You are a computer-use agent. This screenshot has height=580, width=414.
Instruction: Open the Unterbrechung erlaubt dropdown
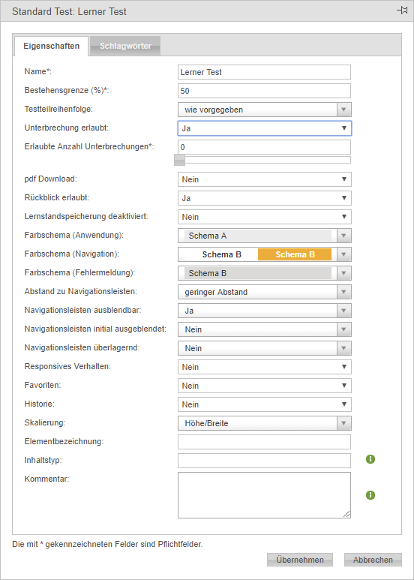pos(265,128)
